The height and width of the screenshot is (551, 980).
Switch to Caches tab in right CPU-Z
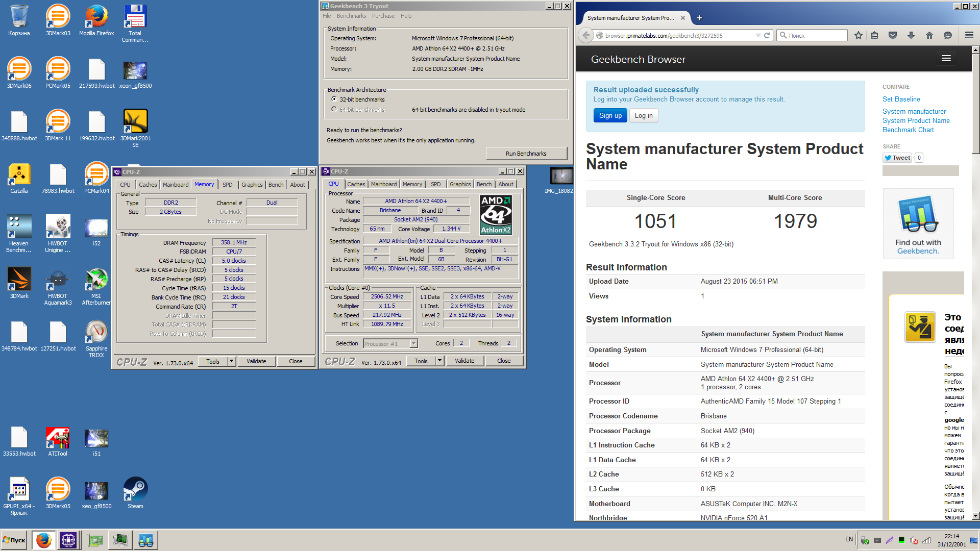coord(356,184)
